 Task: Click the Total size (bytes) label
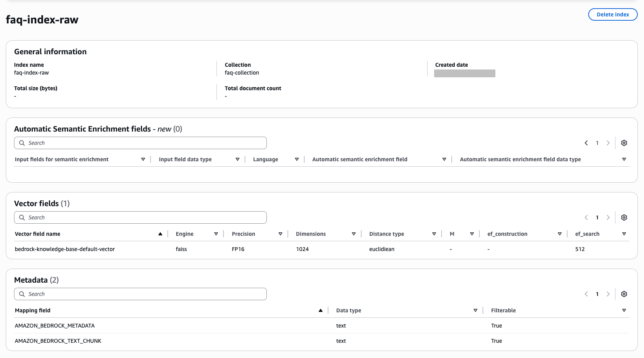[x=35, y=88]
